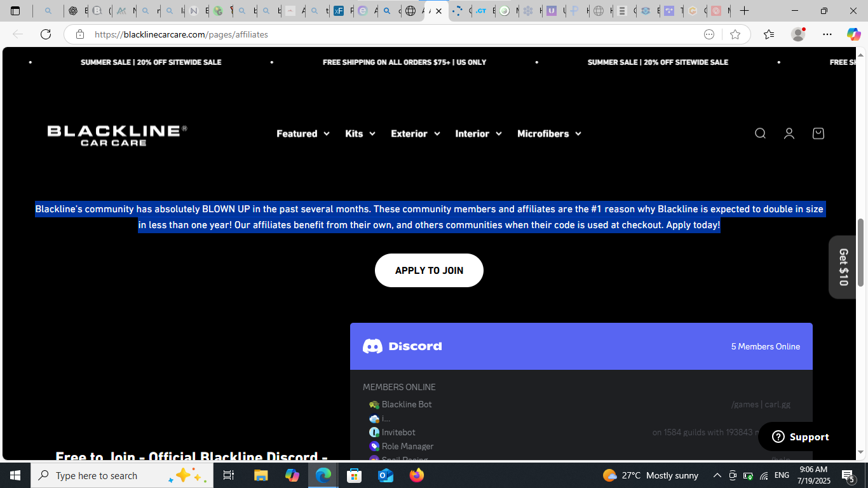Open Task View on taskbar
868x488 pixels.
229,475
